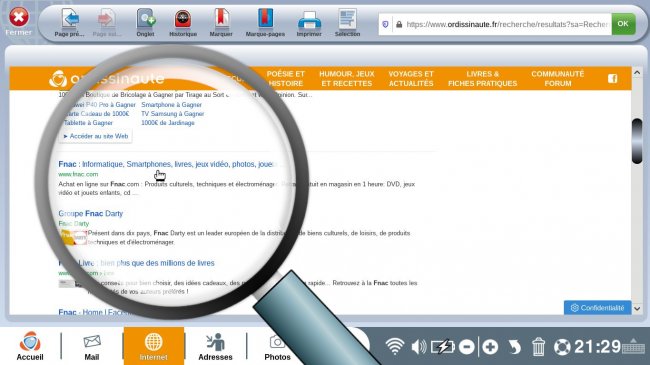This screenshot has height=365, width=650.
Task: Click the URL address field
Action: (506, 24)
